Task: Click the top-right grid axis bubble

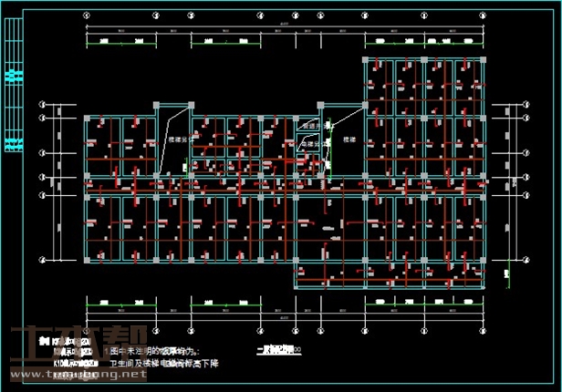Action: click(481, 15)
